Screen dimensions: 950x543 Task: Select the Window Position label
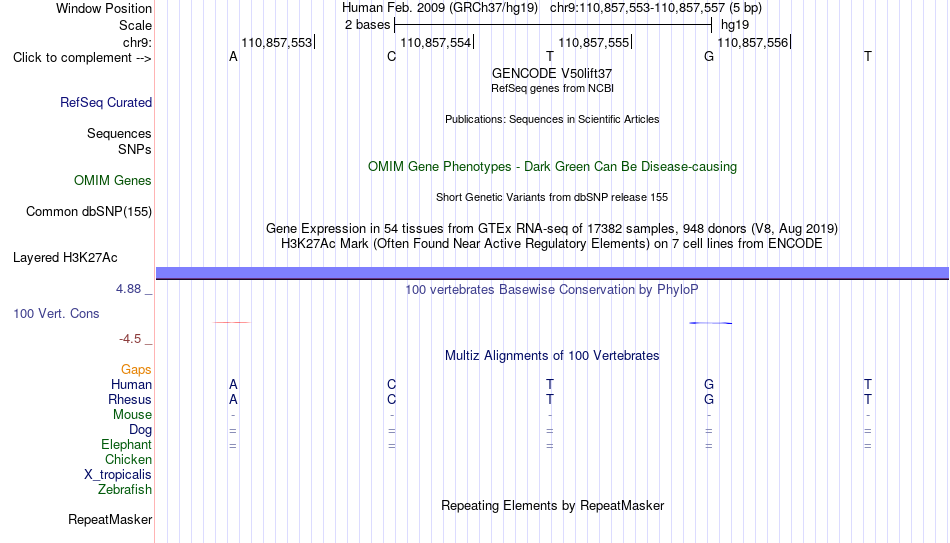coord(104,8)
